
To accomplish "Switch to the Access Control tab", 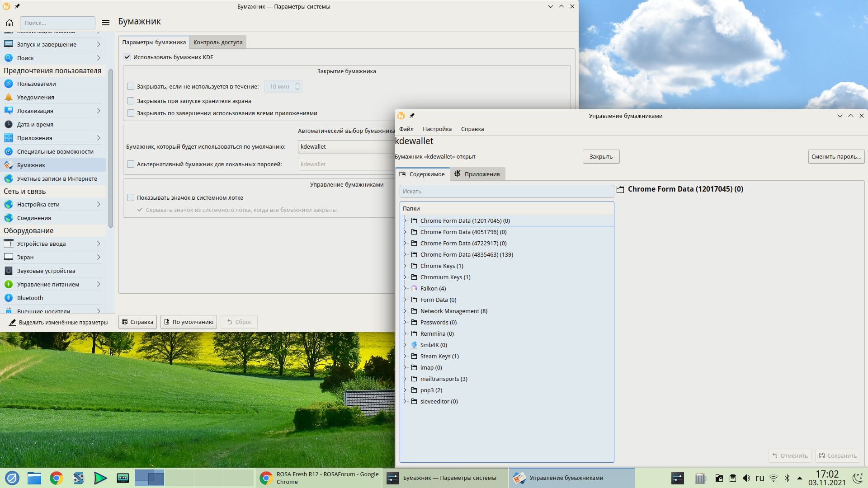I will click(218, 42).
